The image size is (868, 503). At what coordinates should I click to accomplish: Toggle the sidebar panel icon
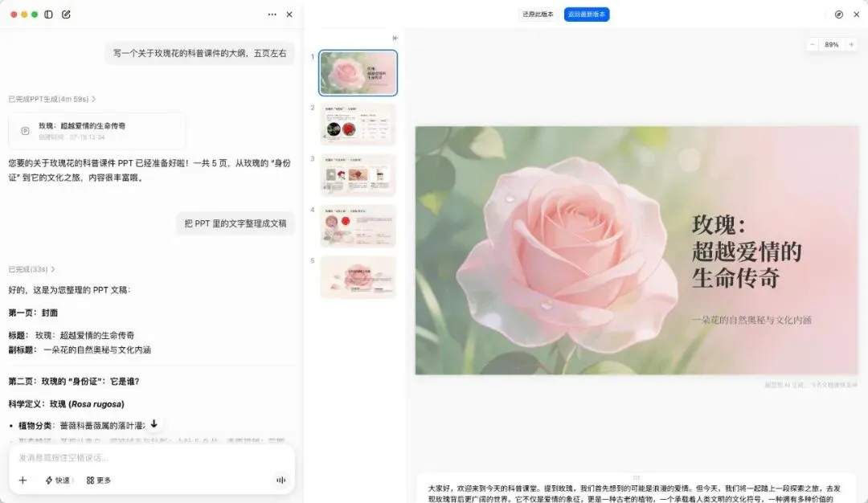tap(49, 14)
